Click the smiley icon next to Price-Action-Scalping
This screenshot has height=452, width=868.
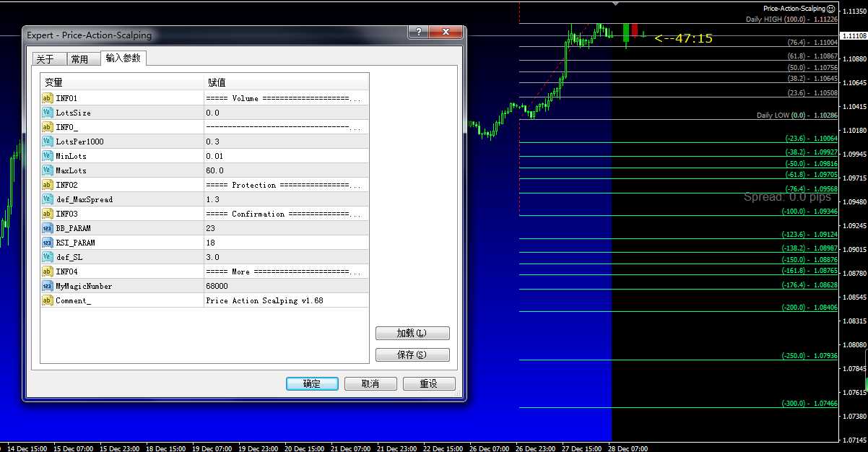[832, 8]
